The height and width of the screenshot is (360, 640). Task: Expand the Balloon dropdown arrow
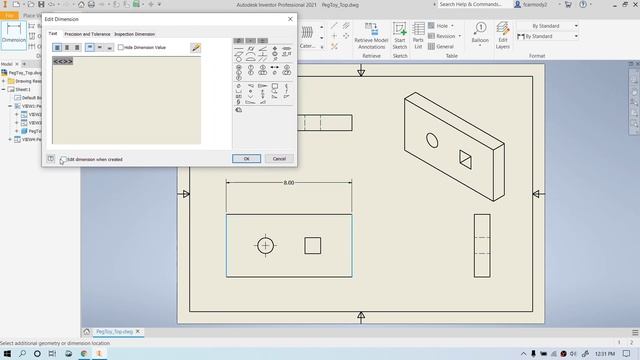480,46
